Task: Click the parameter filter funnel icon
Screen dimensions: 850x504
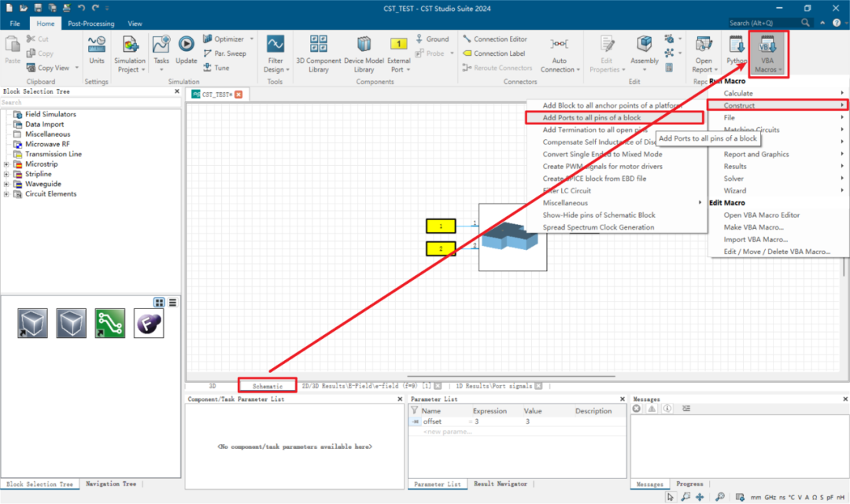Action: (x=415, y=410)
